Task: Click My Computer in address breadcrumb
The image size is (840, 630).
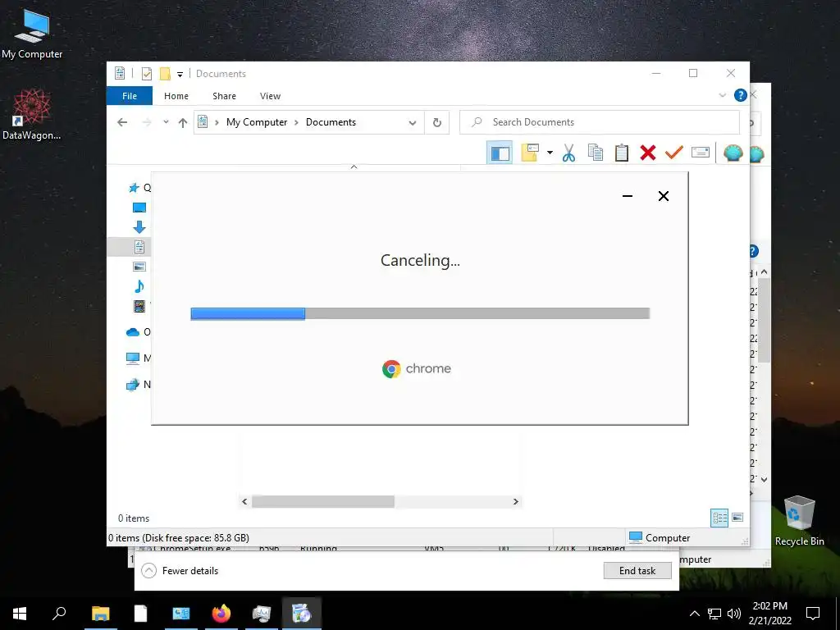Action: pyautogui.click(x=257, y=122)
